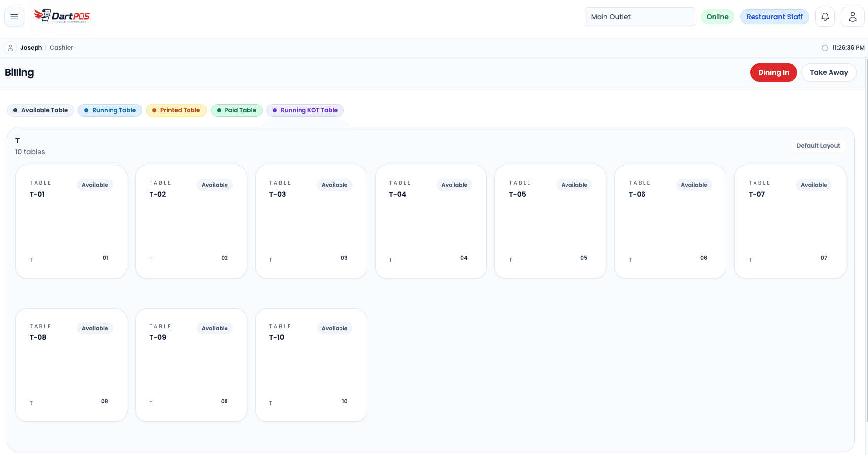Open the Default Layout option
The image size is (868, 455).
click(x=818, y=146)
